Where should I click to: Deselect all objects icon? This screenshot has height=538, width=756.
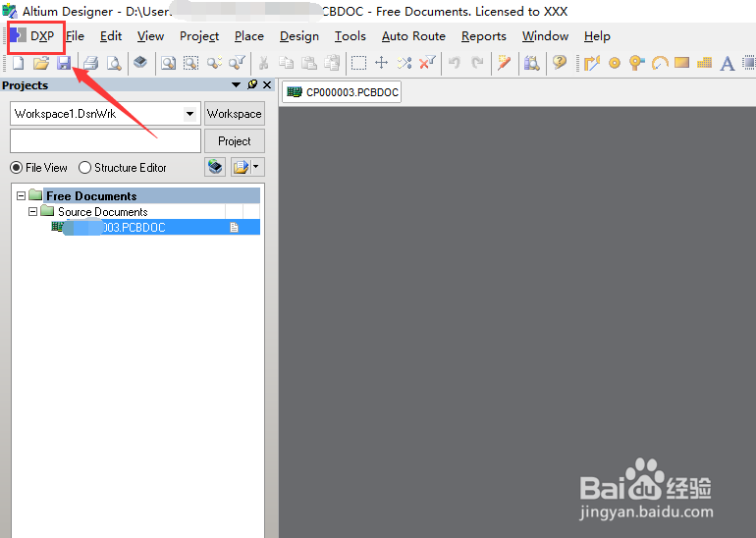(405, 63)
